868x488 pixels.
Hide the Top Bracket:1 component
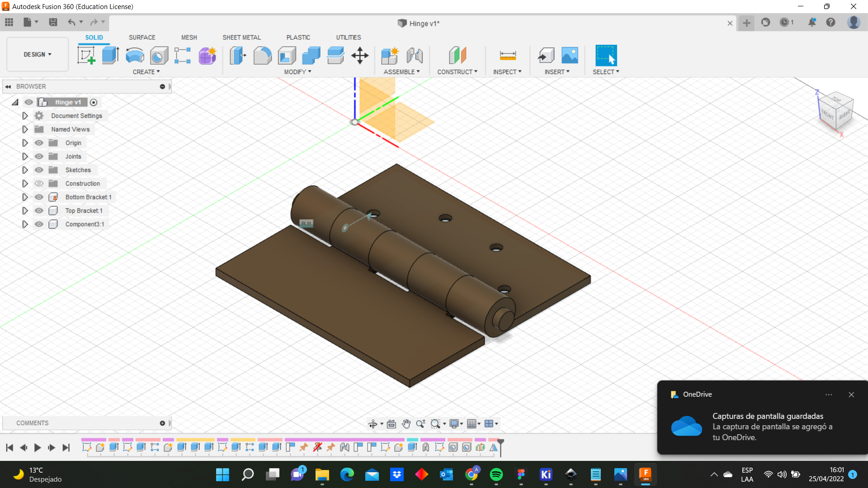(x=39, y=211)
